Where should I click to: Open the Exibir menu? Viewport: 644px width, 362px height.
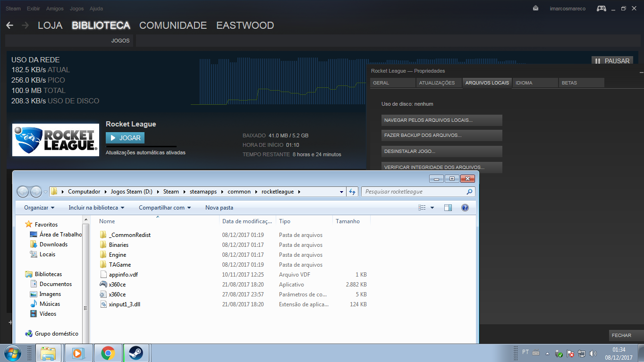tap(34, 8)
